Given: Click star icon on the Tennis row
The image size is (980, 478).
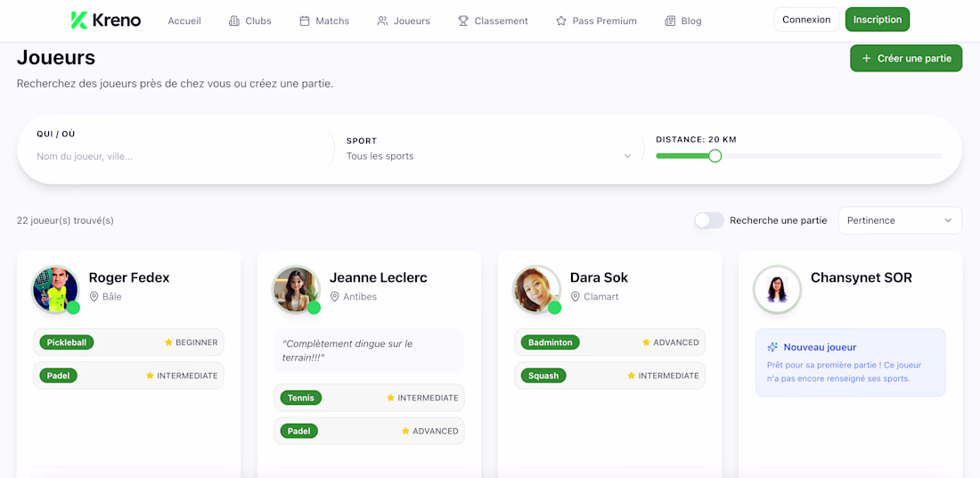Looking at the screenshot, I should tap(390, 397).
